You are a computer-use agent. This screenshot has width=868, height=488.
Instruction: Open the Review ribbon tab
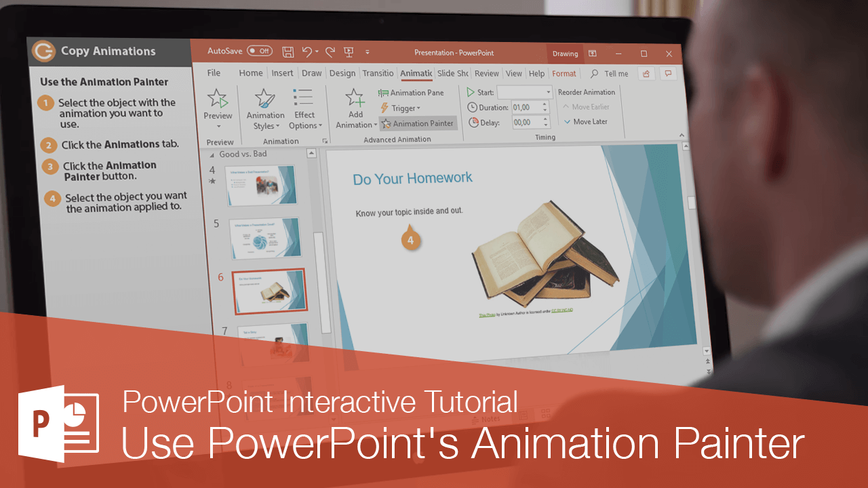click(x=488, y=73)
